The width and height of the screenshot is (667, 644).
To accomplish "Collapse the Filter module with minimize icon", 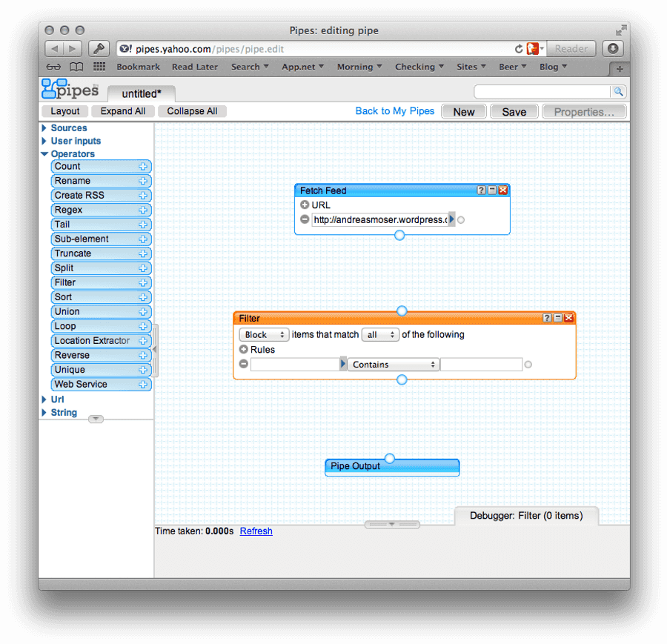I will 557,318.
